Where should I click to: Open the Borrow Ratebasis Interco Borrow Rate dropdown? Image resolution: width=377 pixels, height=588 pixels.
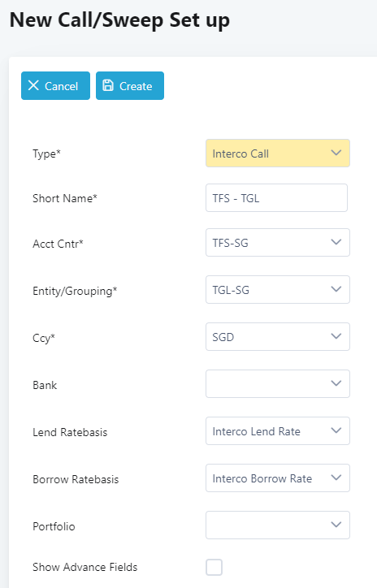coord(278,478)
